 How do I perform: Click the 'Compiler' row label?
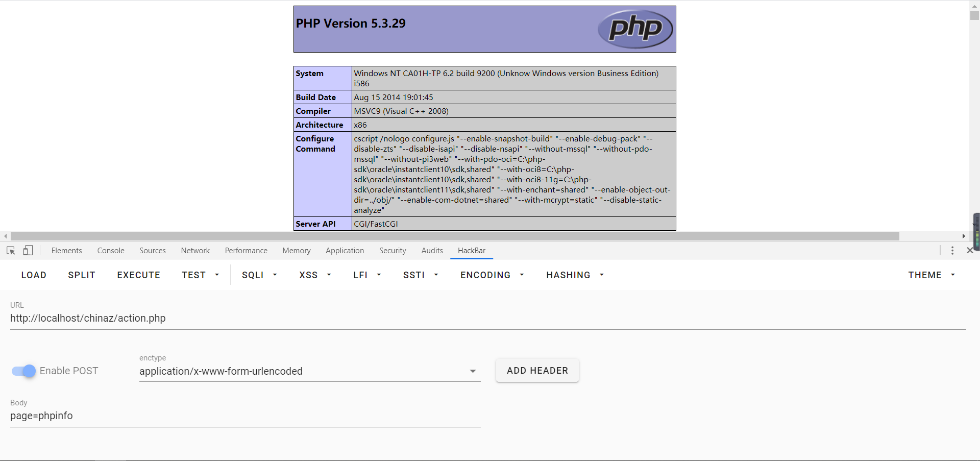313,111
